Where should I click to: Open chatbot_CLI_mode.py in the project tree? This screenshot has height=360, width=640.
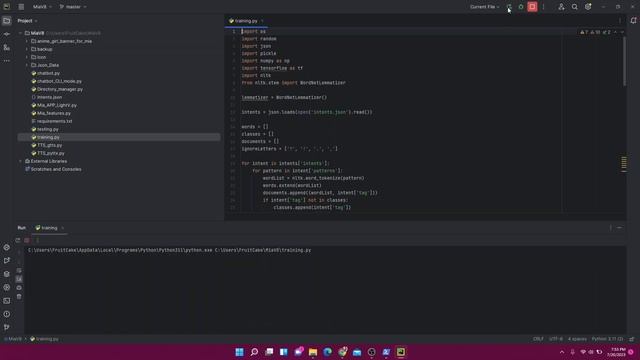click(x=56, y=81)
